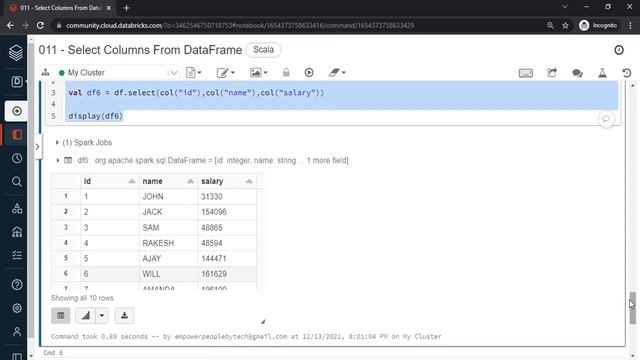Open a new browser tab
This screenshot has height=360, width=640.
pyautogui.click(x=127, y=8)
